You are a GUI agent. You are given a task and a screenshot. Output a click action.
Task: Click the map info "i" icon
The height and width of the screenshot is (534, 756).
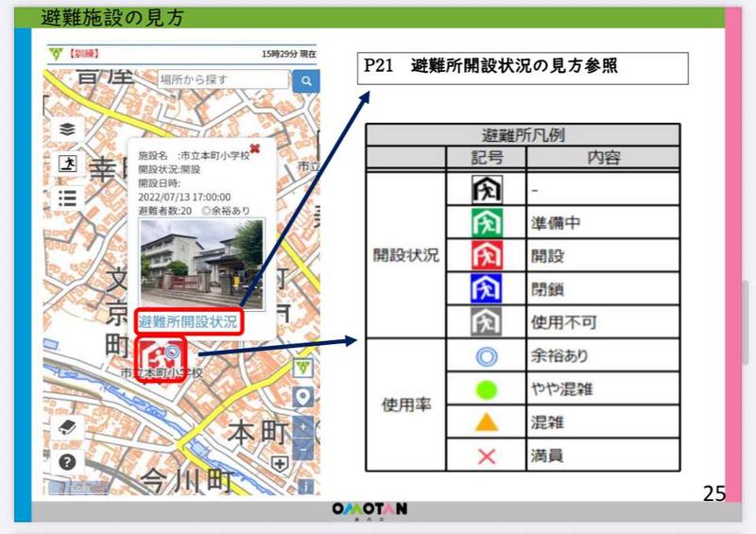click(x=303, y=487)
